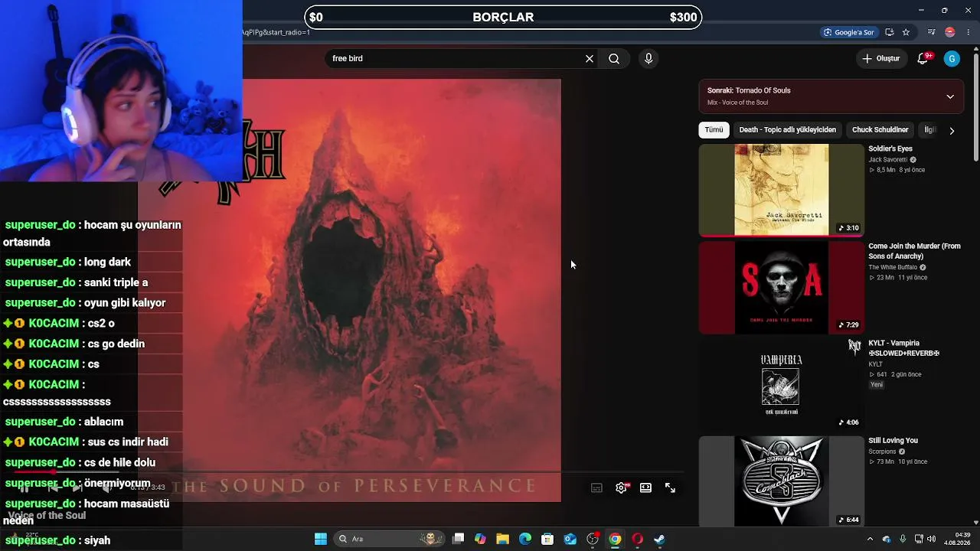Viewport: 980px width, 551px height.
Task: Bookmark this page with the star icon
Action: pos(906,32)
